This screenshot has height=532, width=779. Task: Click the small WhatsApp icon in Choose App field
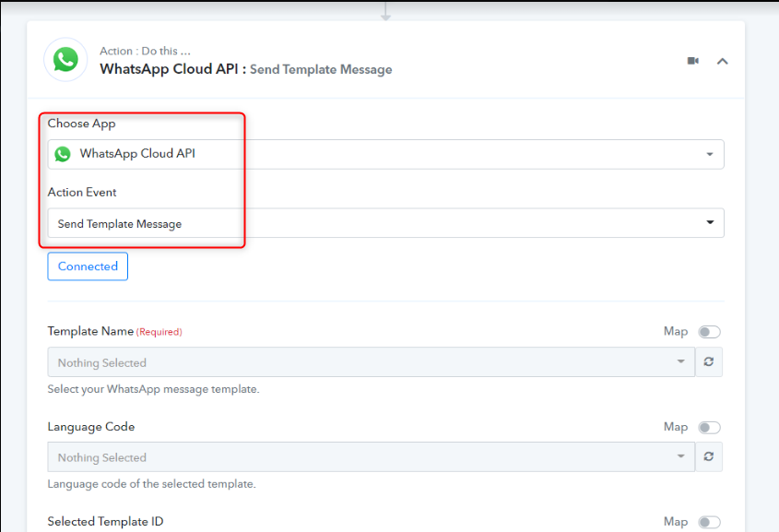(x=63, y=154)
